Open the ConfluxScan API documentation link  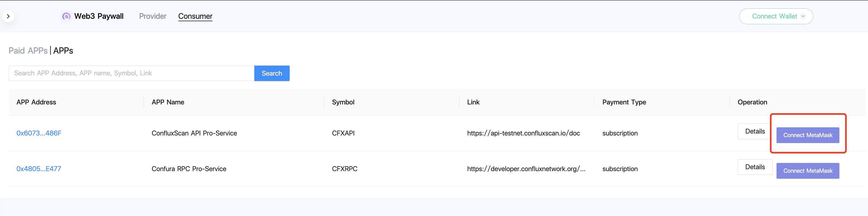coord(524,133)
